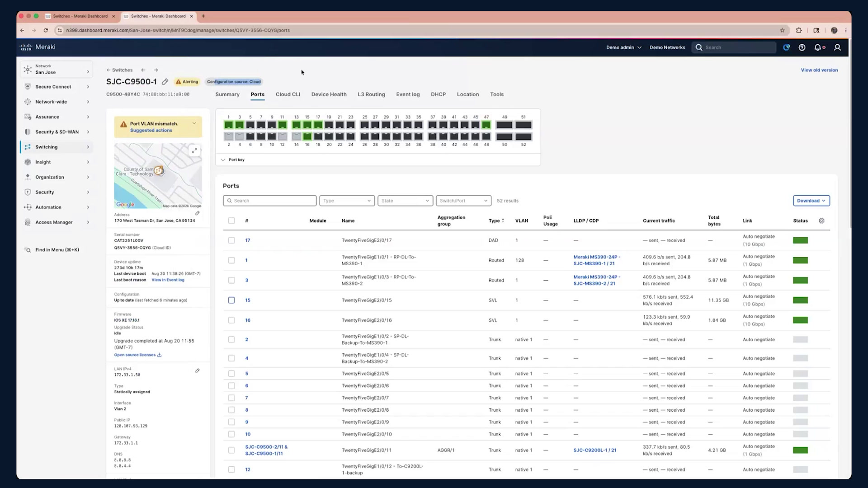Screen dimensions: 868x488
Task: Select the checkbox for port 17
Action: pos(231,240)
